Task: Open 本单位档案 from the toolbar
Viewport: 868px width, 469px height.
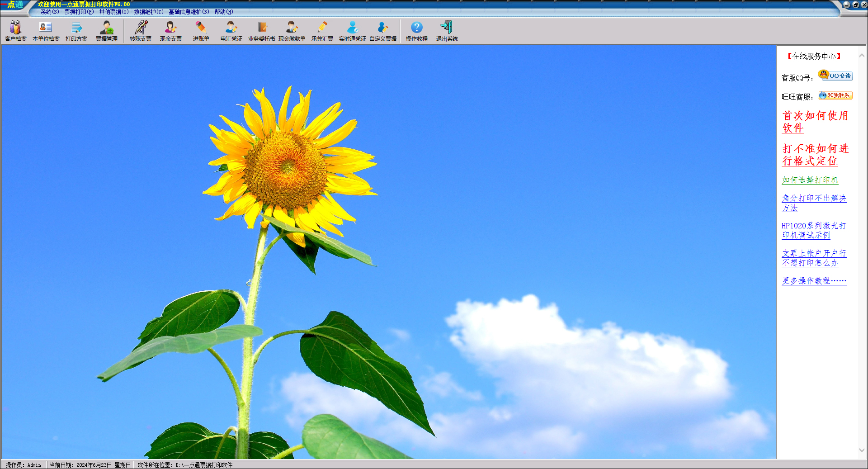Action: pyautogui.click(x=46, y=31)
